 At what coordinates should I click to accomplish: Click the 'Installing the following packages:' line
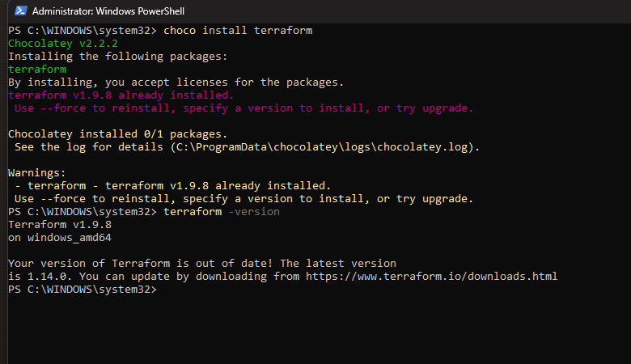coord(118,57)
